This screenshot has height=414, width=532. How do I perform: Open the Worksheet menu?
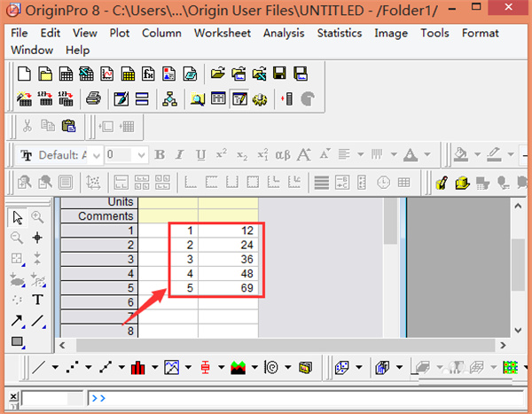tap(222, 33)
